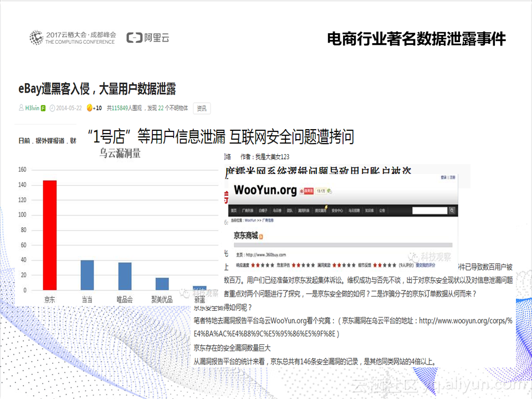Click the green badge icon after H3lvin
The width and height of the screenshot is (532, 399).
pos(43,108)
